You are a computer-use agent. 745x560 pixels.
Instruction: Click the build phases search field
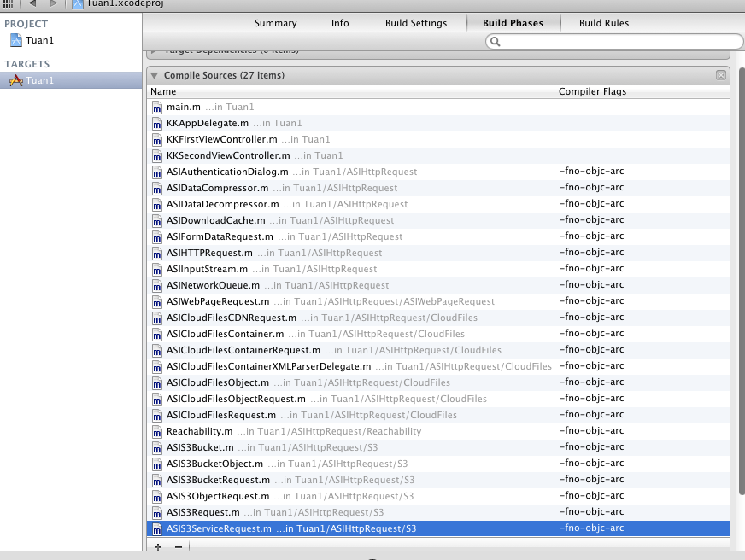(614, 42)
